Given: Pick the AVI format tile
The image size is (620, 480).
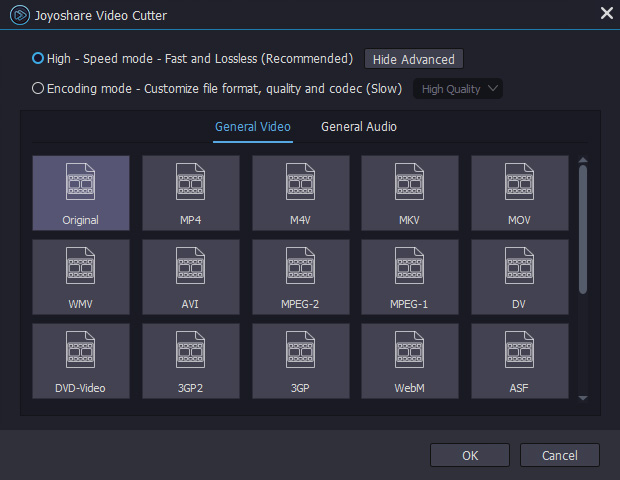Looking at the screenshot, I should (191, 277).
